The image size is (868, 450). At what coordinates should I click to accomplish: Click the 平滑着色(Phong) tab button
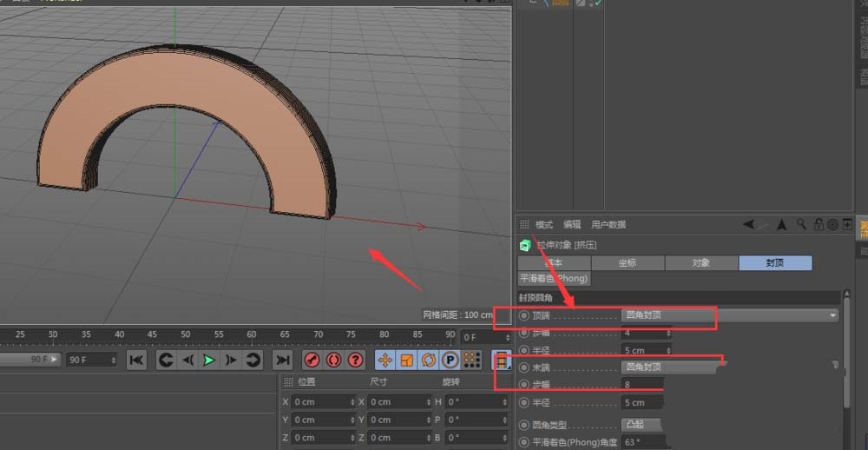[554, 279]
